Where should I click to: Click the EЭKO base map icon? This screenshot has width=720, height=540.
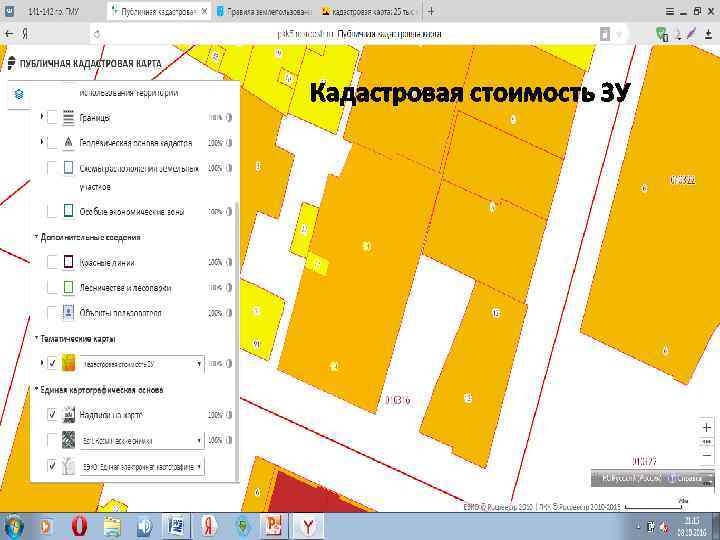(68, 466)
